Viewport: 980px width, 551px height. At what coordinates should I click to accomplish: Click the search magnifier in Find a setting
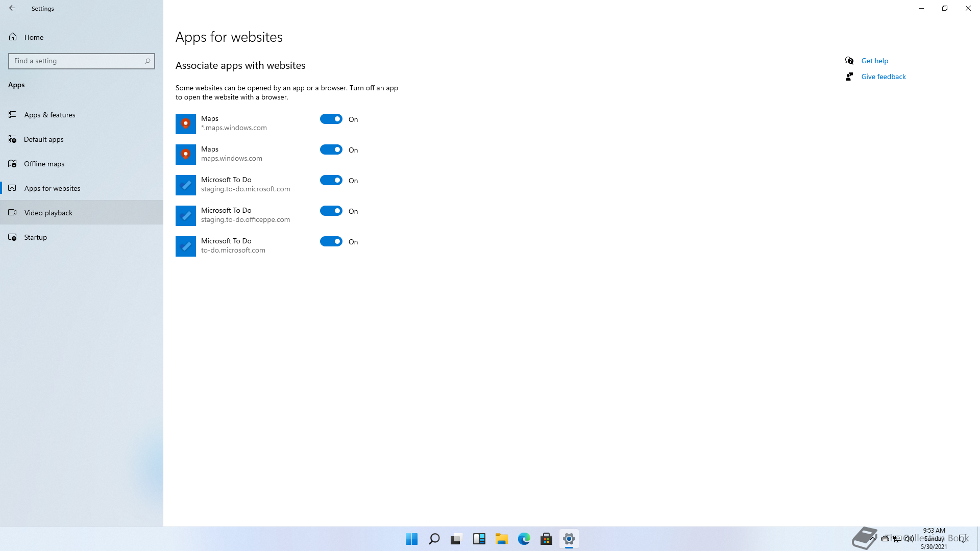tap(148, 61)
